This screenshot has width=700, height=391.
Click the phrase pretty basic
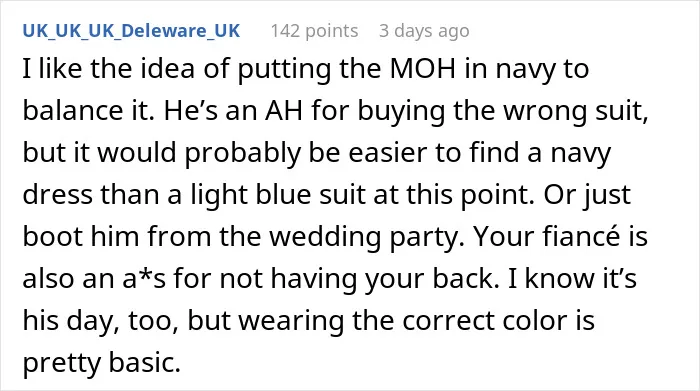pos(101,362)
